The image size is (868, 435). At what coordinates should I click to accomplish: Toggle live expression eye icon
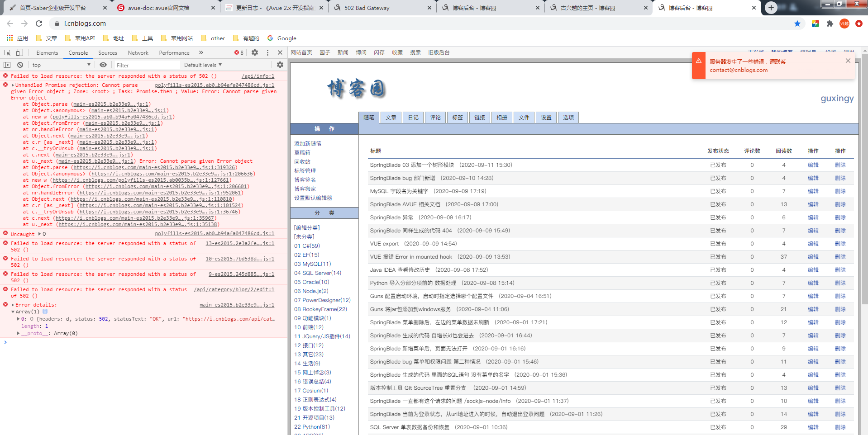(x=103, y=65)
